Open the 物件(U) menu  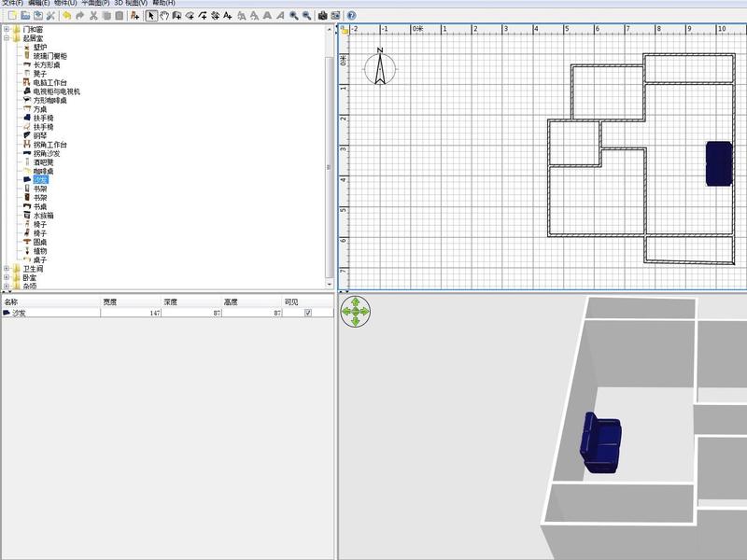[x=65, y=3]
